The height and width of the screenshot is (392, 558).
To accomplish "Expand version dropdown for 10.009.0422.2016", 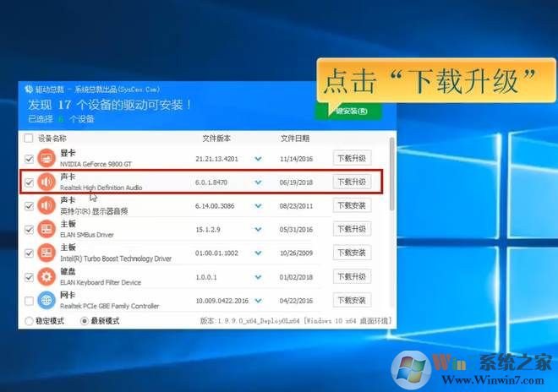I will (259, 301).
